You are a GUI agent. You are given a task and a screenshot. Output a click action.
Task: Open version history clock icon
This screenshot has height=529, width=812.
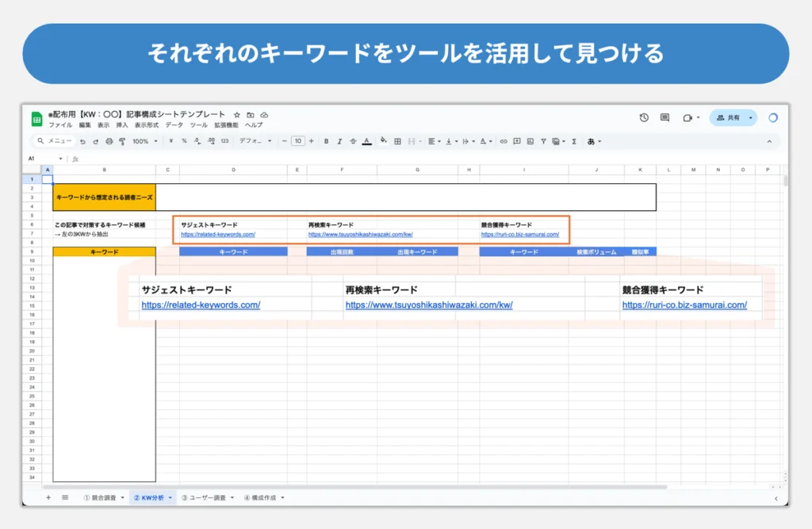[644, 117]
